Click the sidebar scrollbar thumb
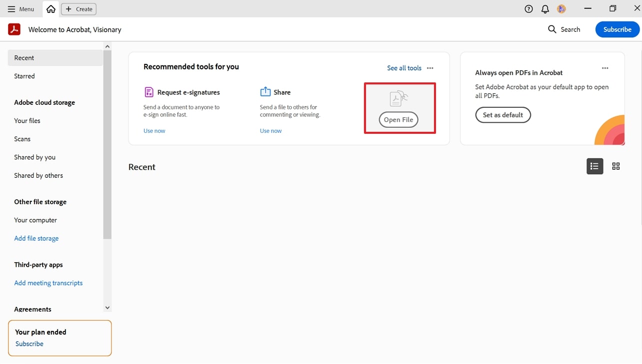 click(x=107, y=144)
